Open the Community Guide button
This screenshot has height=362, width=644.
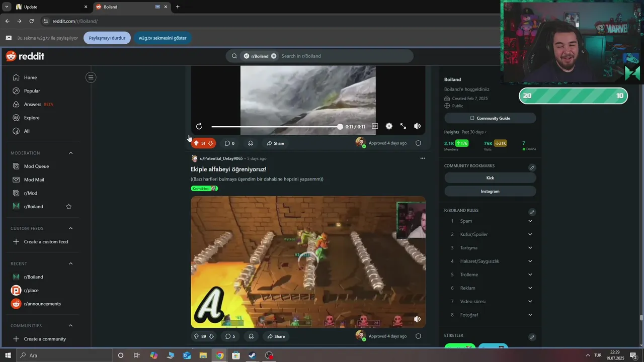pyautogui.click(x=490, y=118)
